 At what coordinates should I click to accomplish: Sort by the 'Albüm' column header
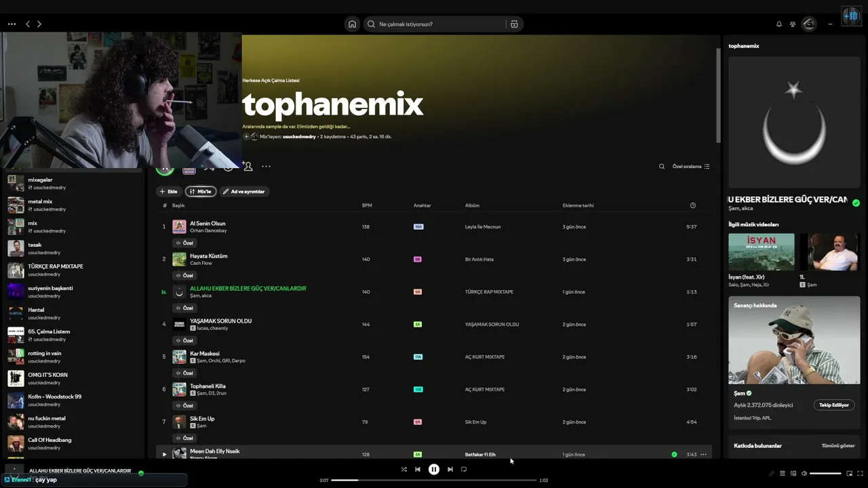tap(472, 205)
